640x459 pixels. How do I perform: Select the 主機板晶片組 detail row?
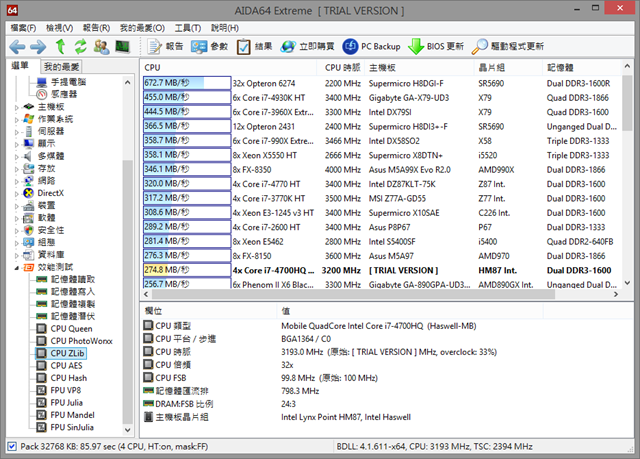point(386,417)
